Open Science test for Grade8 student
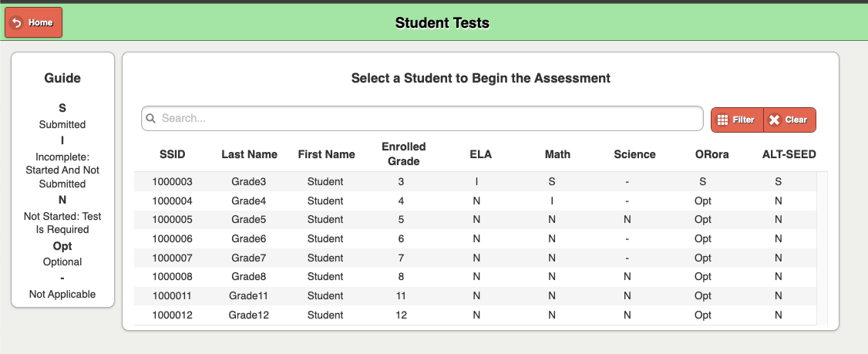 (x=627, y=277)
